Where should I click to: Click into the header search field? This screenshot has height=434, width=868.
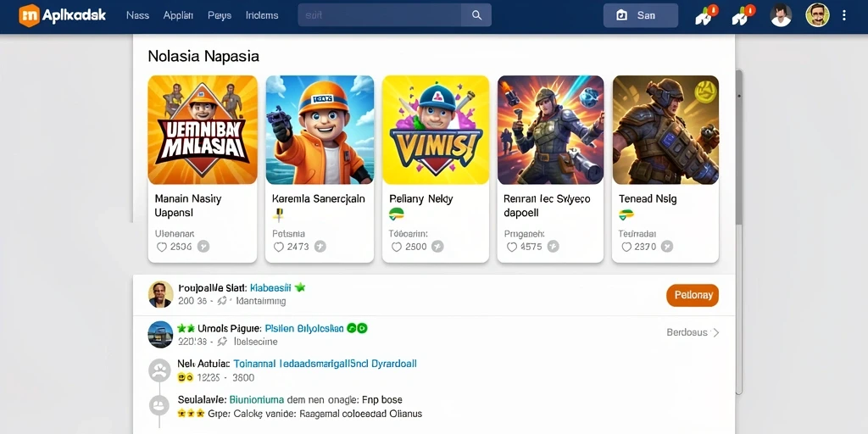click(380, 15)
